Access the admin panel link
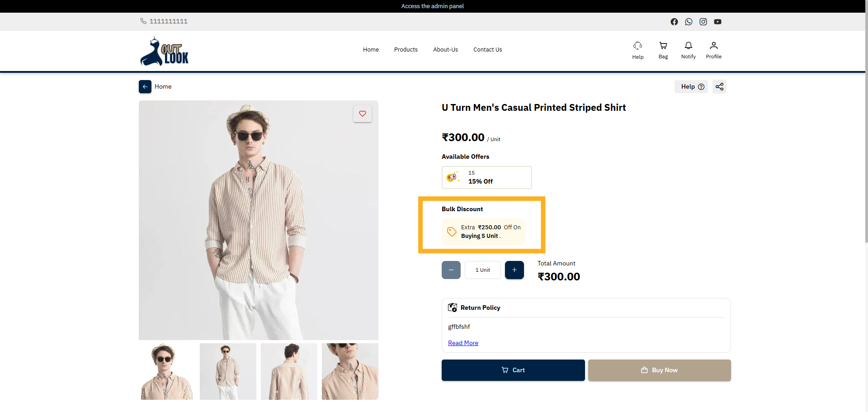This screenshot has width=868, height=412. (x=432, y=6)
